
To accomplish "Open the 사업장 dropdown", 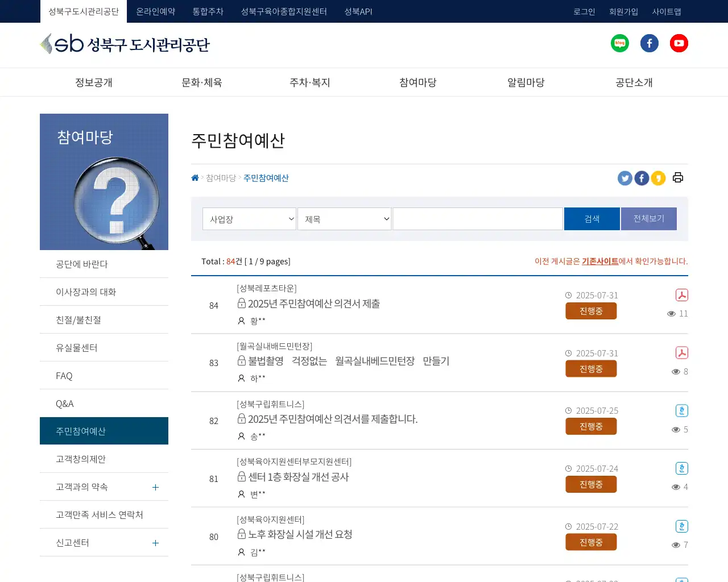I will 249,219.
